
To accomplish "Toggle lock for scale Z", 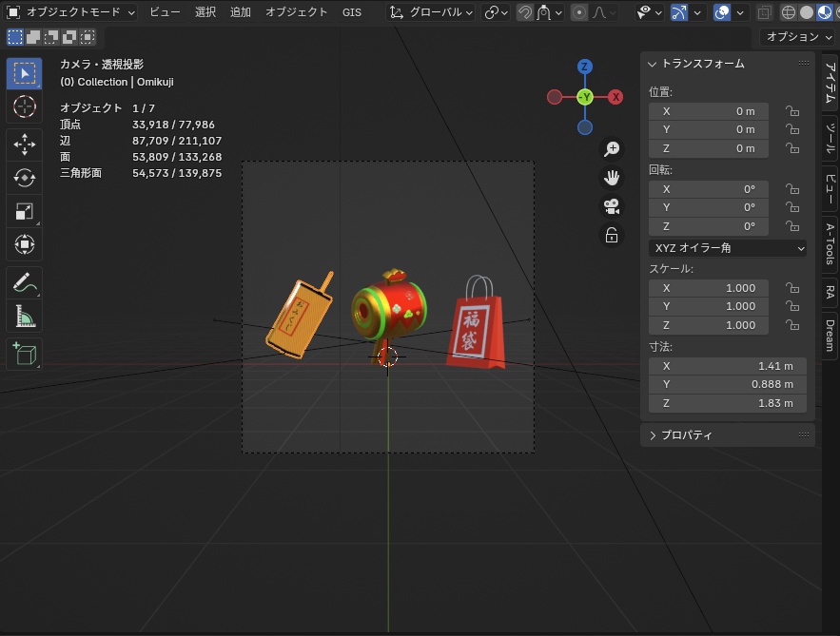I will [792, 325].
